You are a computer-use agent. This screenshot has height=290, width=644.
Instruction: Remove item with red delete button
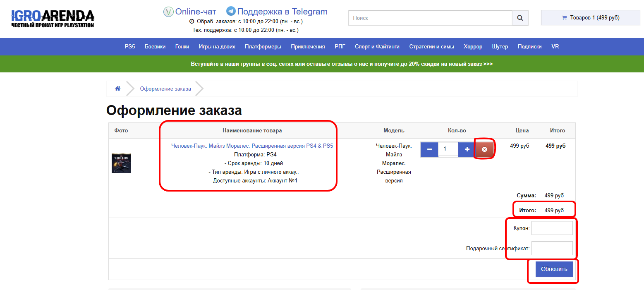tap(484, 149)
